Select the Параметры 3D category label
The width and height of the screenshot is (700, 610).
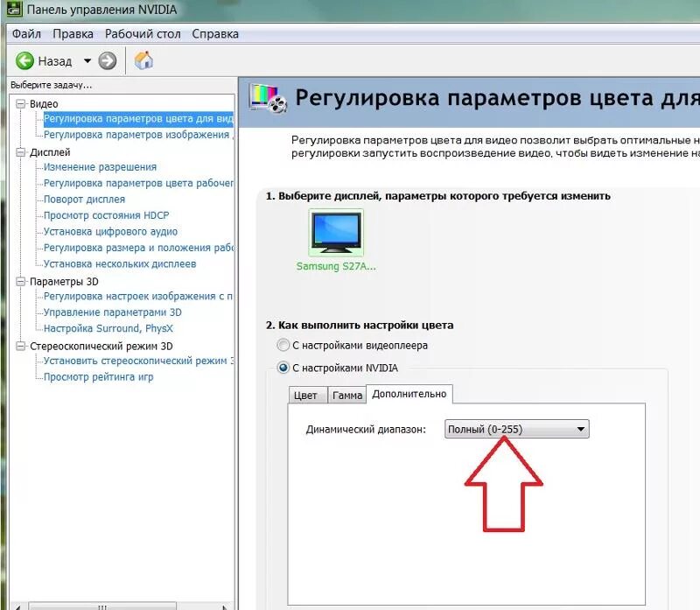[x=64, y=281]
